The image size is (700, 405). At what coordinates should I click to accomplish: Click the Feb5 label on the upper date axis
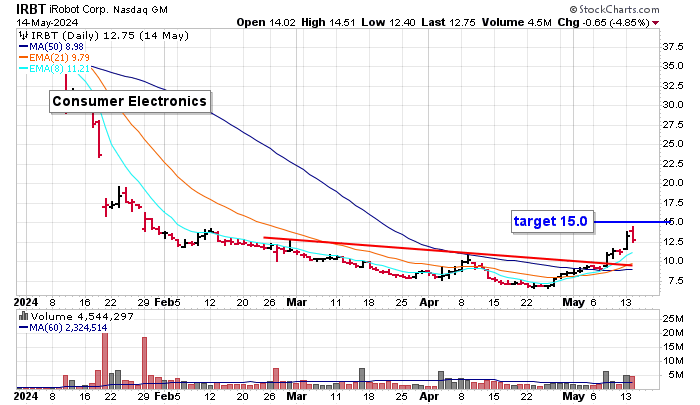(167, 302)
